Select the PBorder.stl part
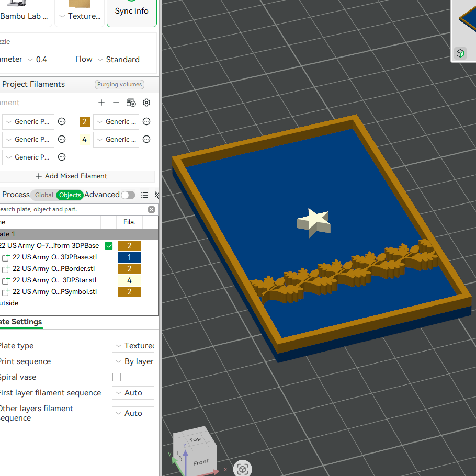476x476 pixels. coord(53,269)
